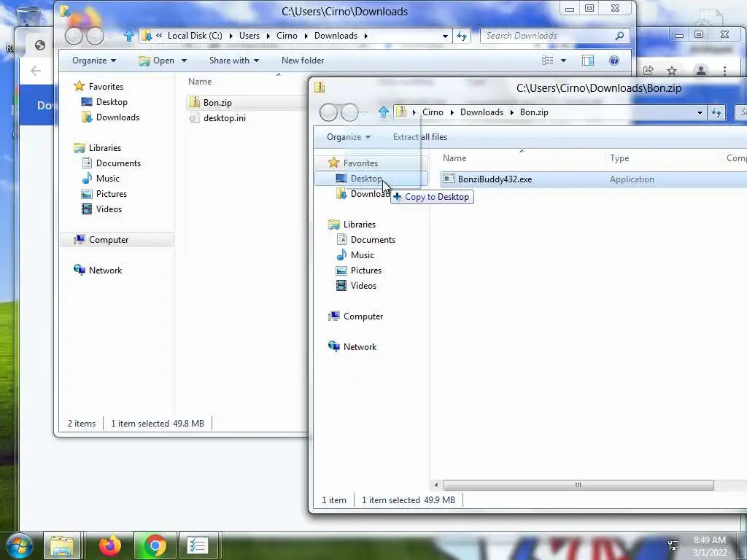Open File Explorer from taskbar

coord(63,546)
